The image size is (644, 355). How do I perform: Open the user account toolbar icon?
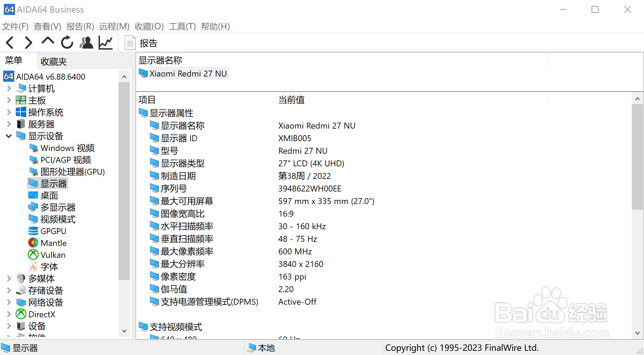pyautogui.click(x=86, y=43)
